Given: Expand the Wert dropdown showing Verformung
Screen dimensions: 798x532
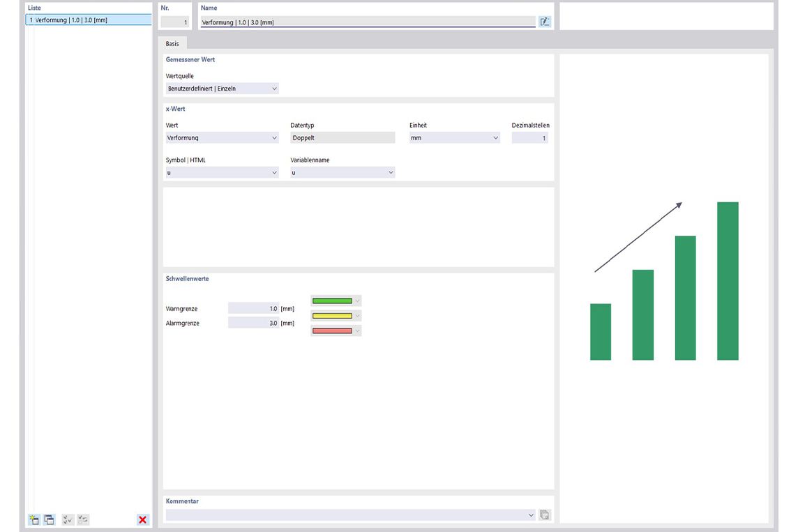Looking at the screenshot, I should tap(223, 138).
